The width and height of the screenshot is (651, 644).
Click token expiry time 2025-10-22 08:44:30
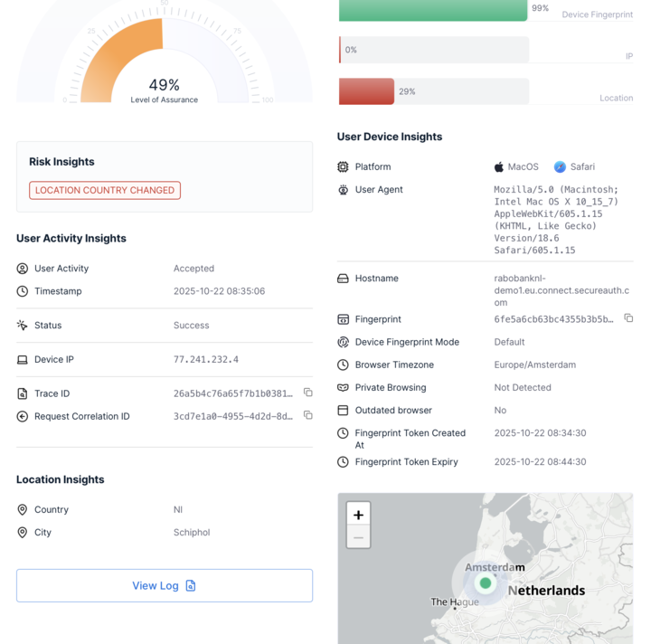point(540,462)
